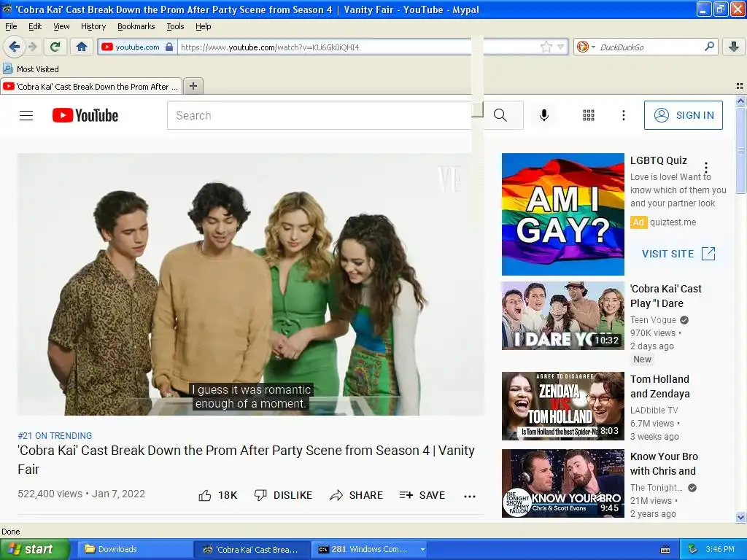Click the SIGN IN button
Viewport: 747px width, 560px height.
click(683, 115)
